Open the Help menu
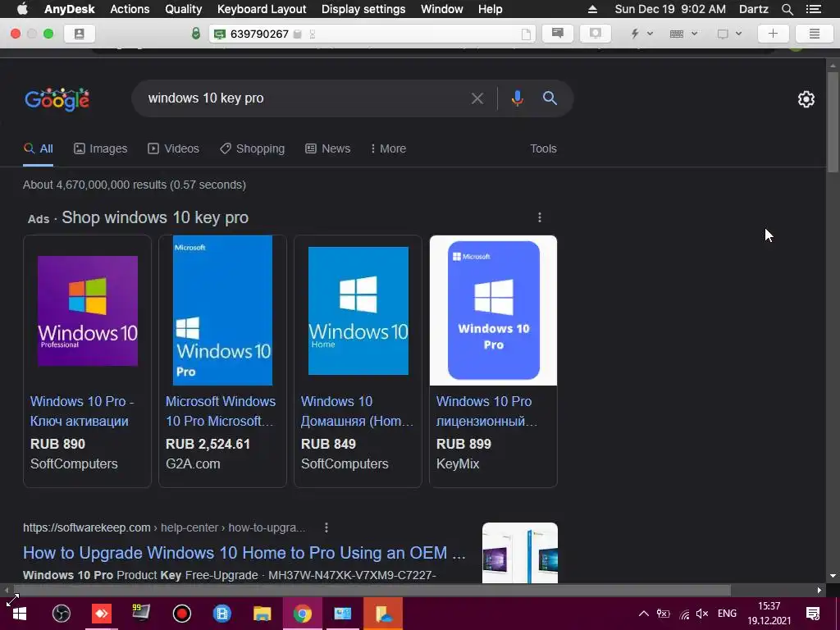Image resolution: width=840 pixels, height=630 pixels. click(491, 9)
